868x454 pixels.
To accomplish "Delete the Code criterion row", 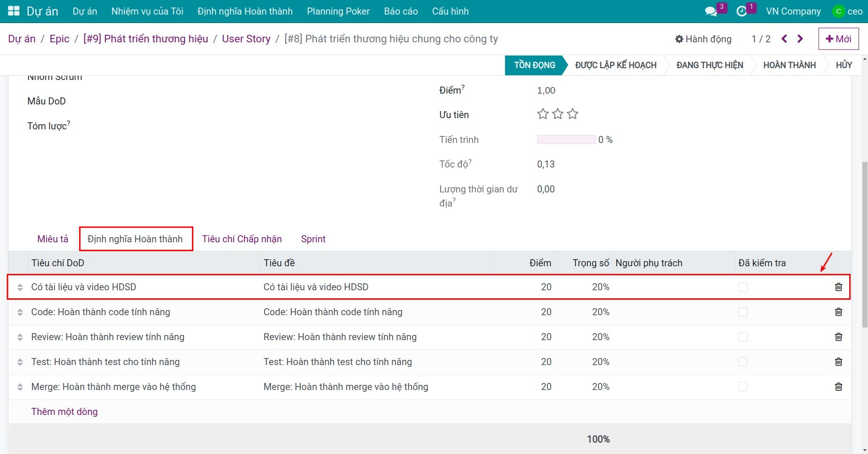I will point(838,312).
